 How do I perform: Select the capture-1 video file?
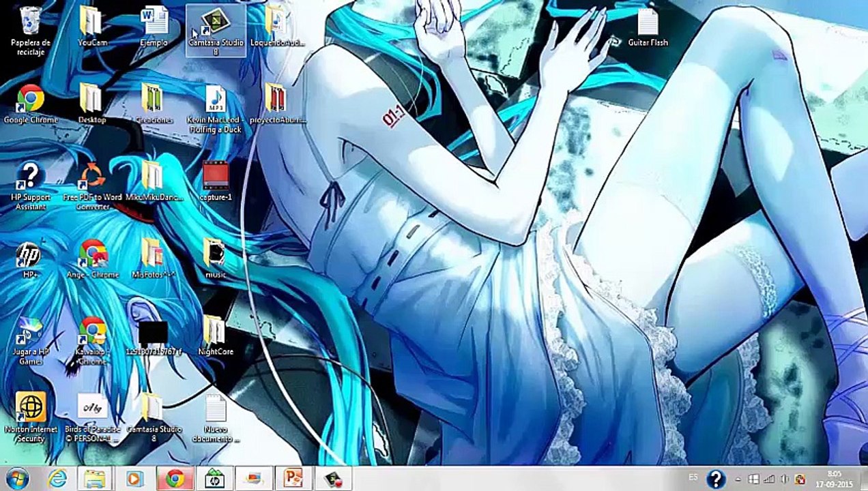point(216,181)
